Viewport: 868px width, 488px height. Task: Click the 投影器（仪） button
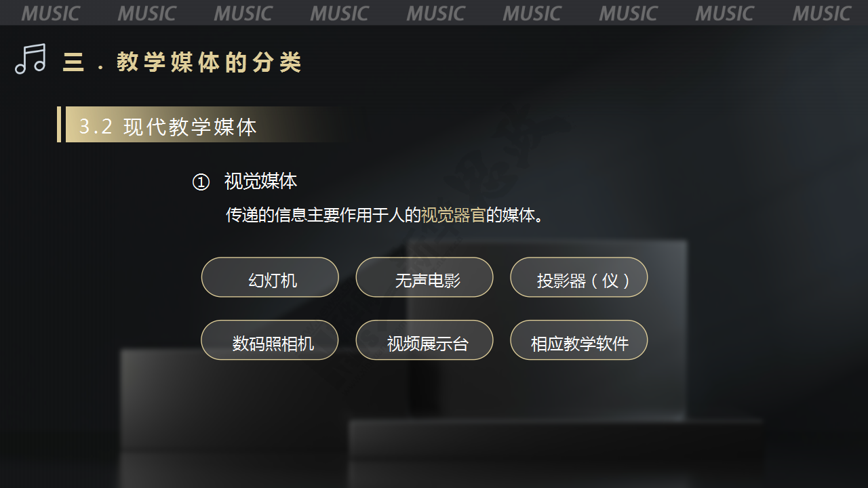[579, 277]
